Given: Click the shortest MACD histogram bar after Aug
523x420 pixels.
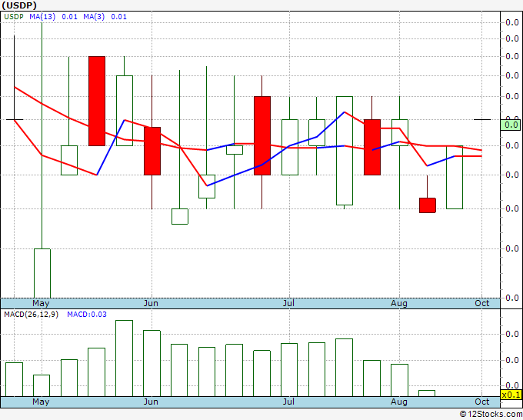Looking at the screenshot, I should (427, 393).
